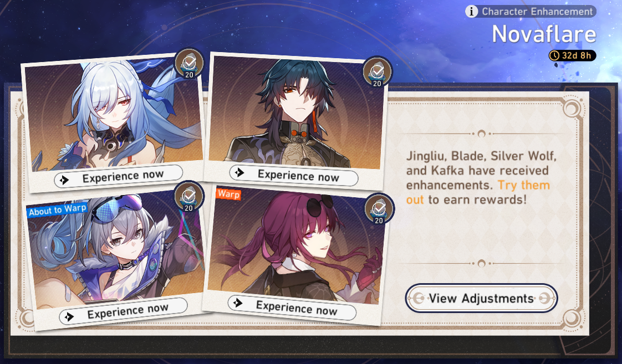Start Blade trial via Experience now
The width and height of the screenshot is (622, 364).
(x=294, y=175)
